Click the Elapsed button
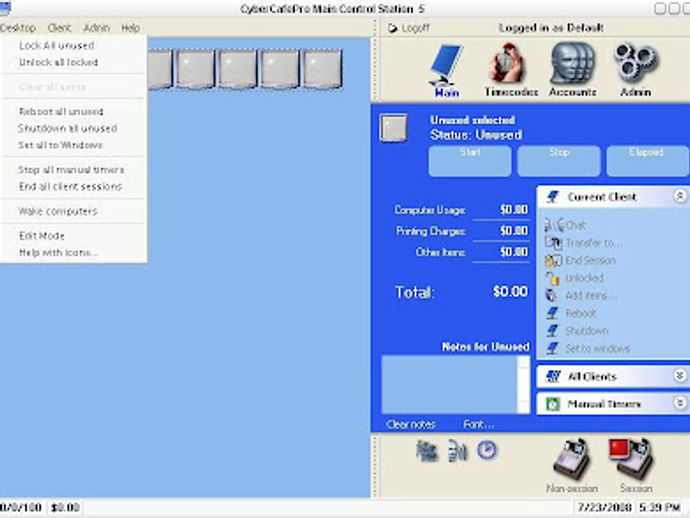This screenshot has width=690, height=518. (x=648, y=161)
